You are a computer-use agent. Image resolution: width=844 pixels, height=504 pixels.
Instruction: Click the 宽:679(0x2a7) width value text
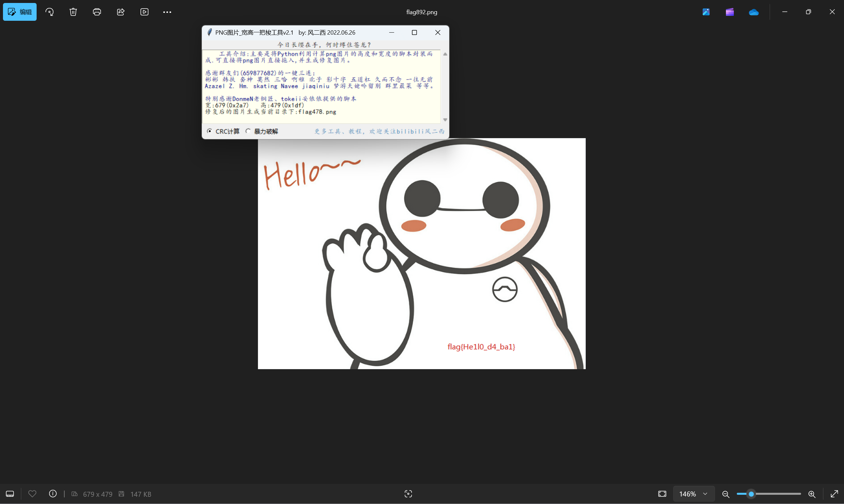pyautogui.click(x=227, y=105)
